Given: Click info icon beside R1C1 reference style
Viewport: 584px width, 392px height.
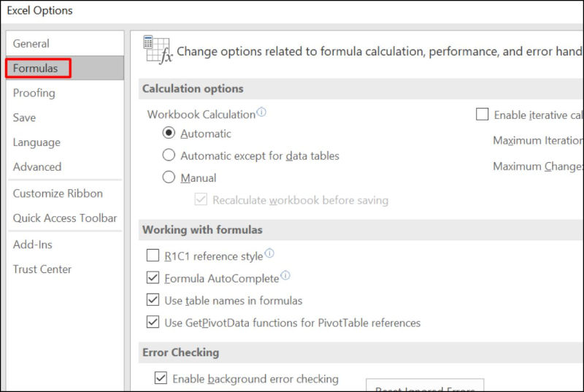Looking at the screenshot, I should 269,253.
